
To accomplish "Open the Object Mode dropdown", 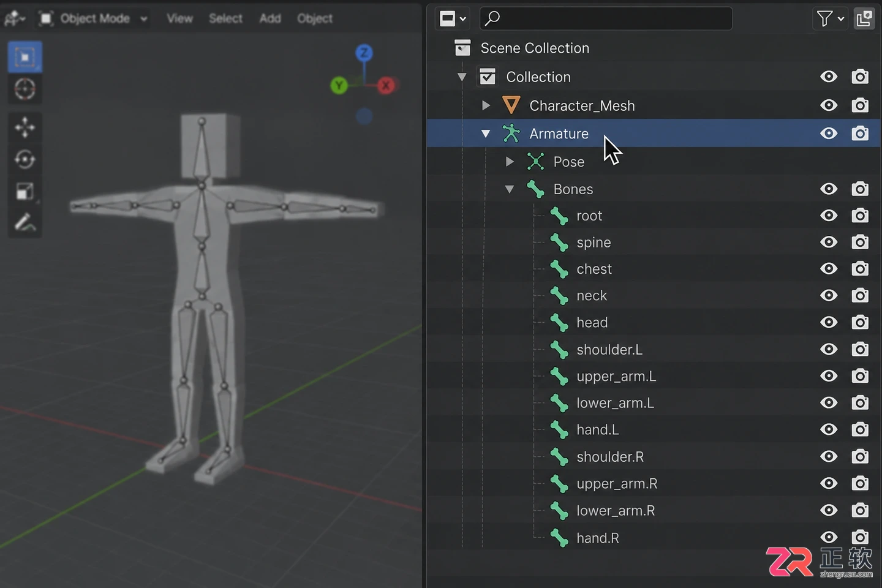I will point(93,18).
